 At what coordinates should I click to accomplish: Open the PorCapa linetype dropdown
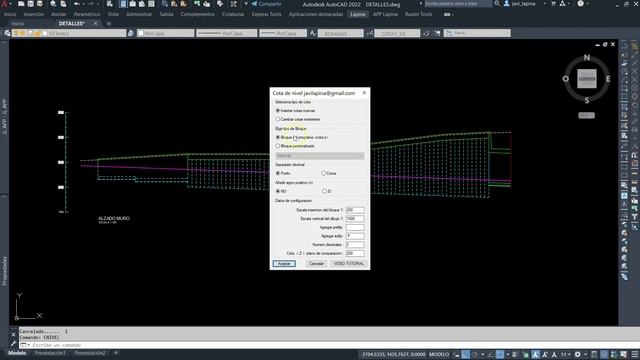[227, 33]
